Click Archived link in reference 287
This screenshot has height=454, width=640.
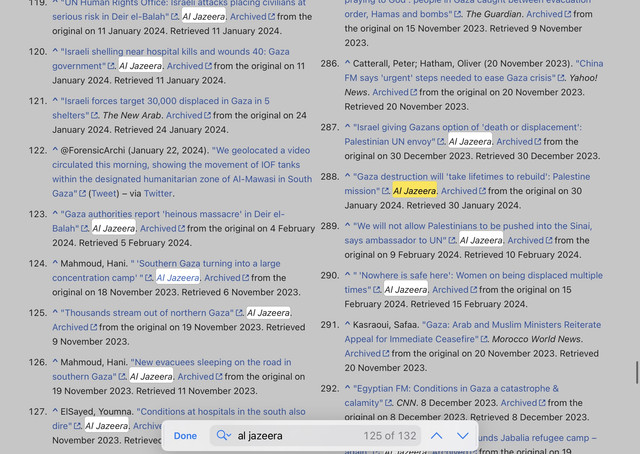click(519, 142)
